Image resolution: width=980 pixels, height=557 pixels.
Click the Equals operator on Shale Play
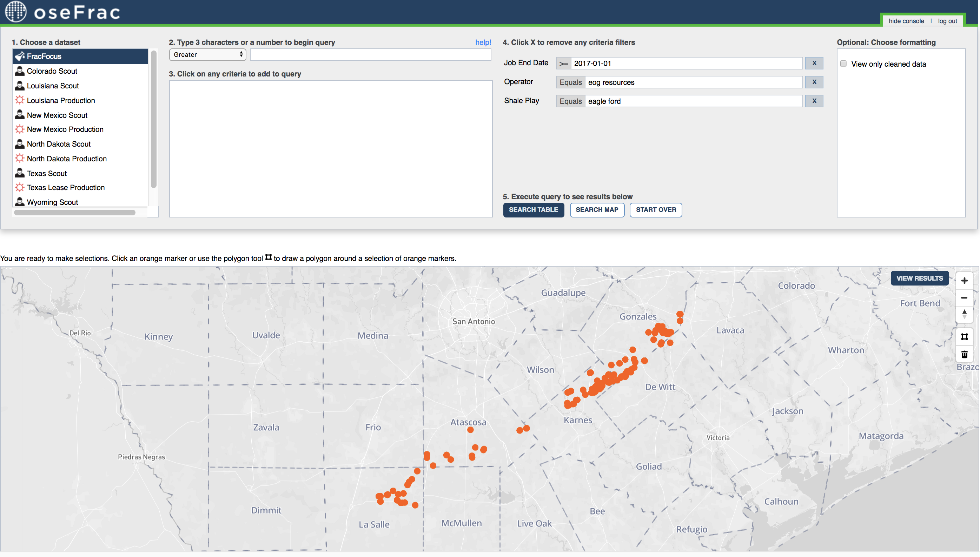[x=570, y=101]
